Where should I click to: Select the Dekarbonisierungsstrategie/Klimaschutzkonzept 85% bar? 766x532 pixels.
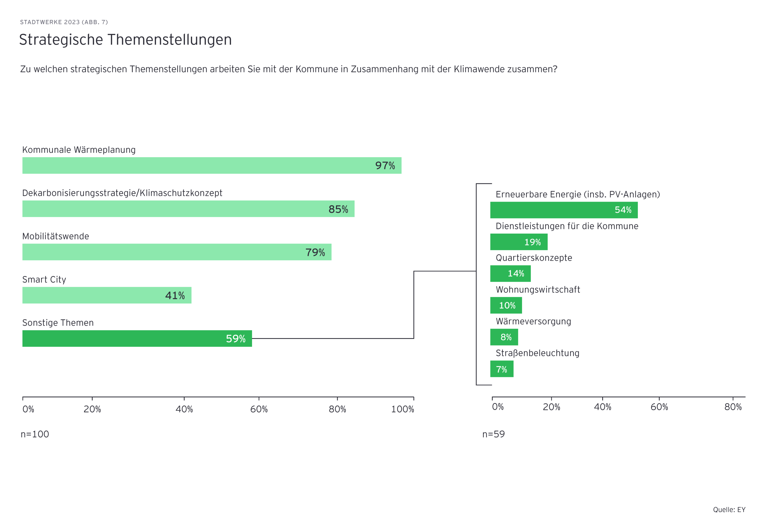click(x=188, y=209)
